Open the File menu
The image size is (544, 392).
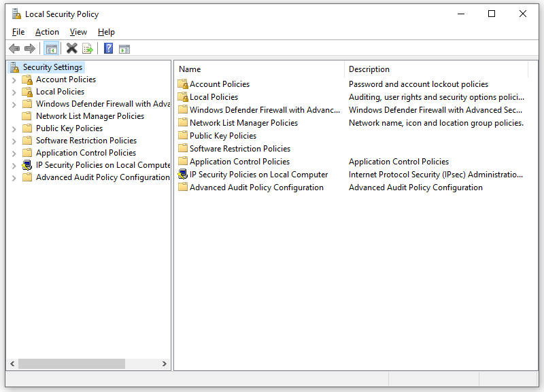[18, 32]
